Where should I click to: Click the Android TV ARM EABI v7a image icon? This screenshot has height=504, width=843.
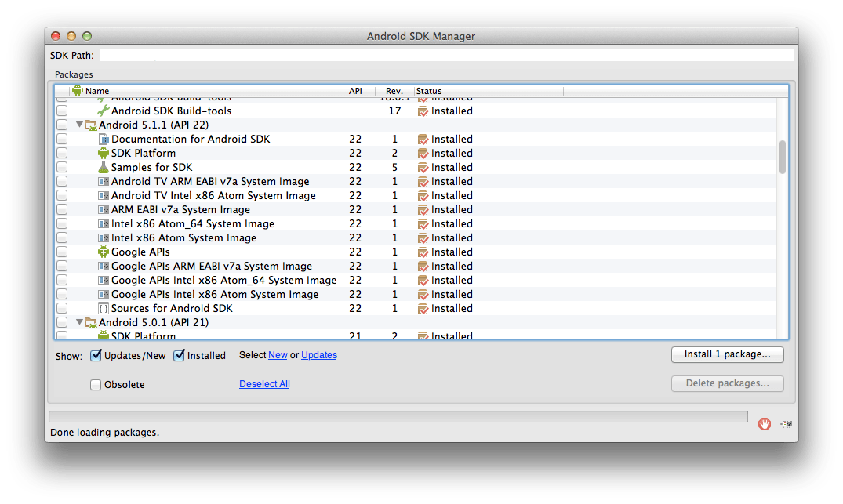click(104, 182)
